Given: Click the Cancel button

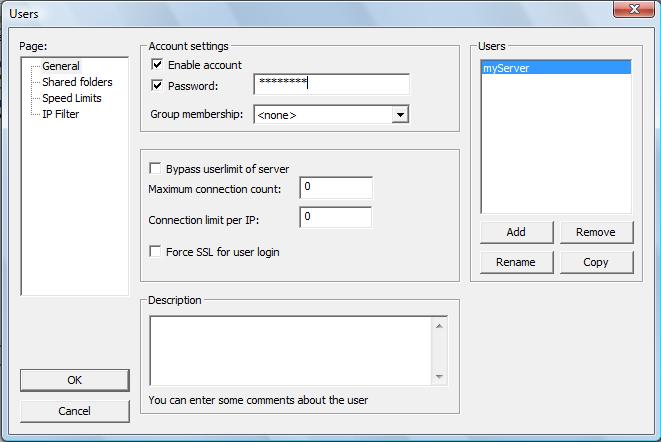Looking at the screenshot, I should coord(75,411).
